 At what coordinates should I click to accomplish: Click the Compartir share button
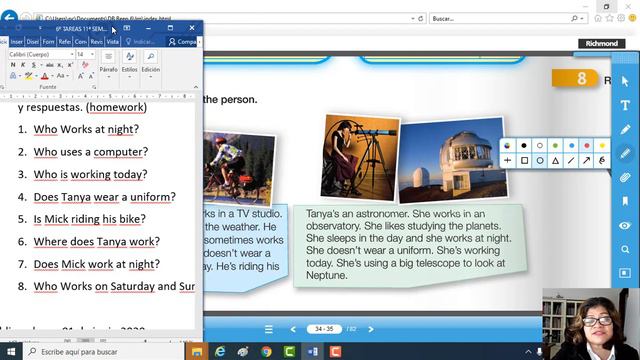pyautogui.click(x=182, y=42)
